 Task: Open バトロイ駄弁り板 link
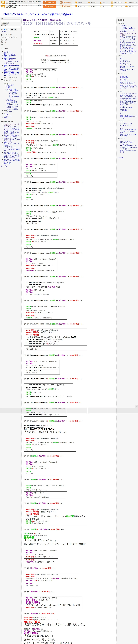click(x=11, y=89)
